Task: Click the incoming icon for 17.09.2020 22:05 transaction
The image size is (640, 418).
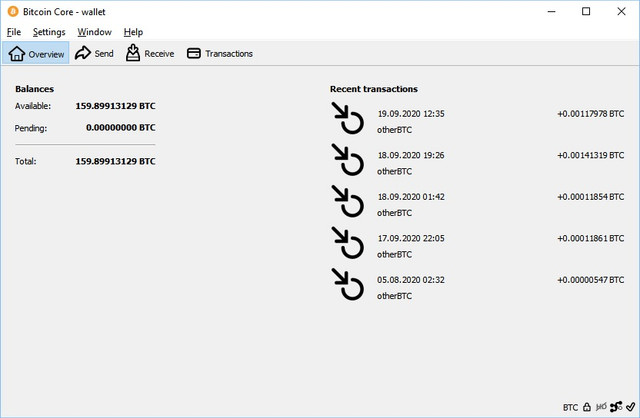Action: [x=347, y=243]
